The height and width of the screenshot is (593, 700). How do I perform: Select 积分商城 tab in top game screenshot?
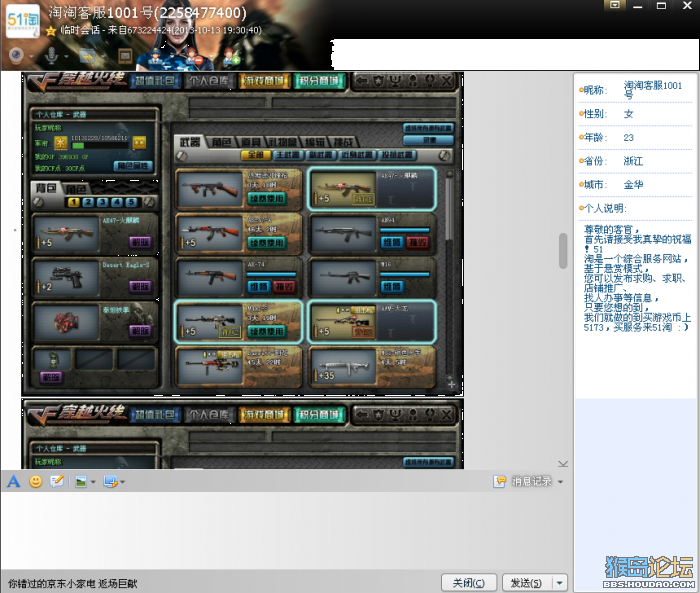pos(319,81)
